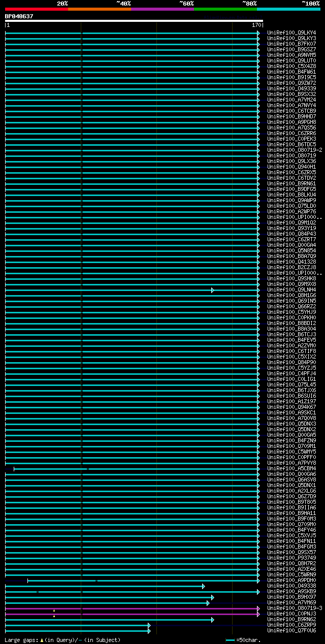Click the purple alignment bar for UniRef100_O80719-3
The width and height of the screenshot is (325, 644).
(x=133, y=608)
